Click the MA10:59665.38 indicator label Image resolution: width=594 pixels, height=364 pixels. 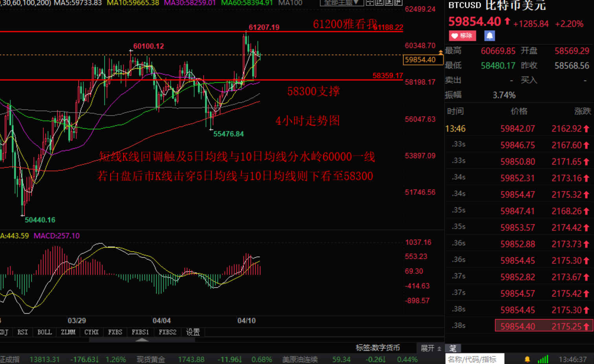133,3
